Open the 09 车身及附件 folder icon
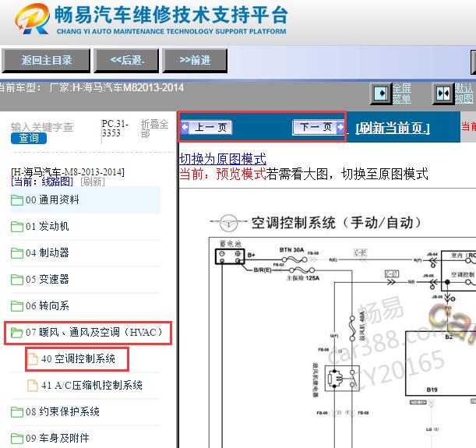This screenshot has width=476, height=448. (17, 439)
